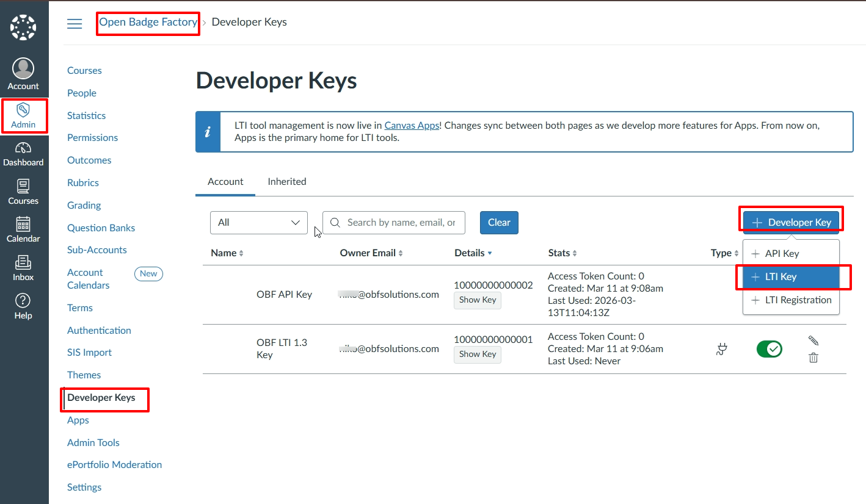The image size is (866, 504).
Task: Open the Themes sidebar link
Action: (x=84, y=375)
